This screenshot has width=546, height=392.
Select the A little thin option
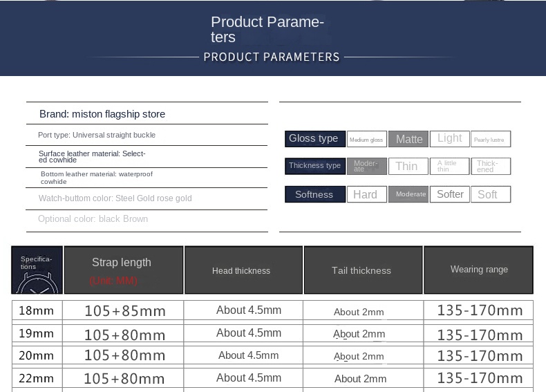pyautogui.click(x=449, y=166)
